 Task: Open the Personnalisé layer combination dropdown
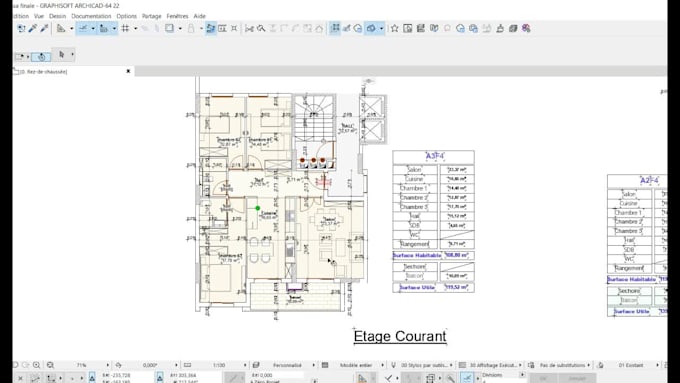coord(314,365)
